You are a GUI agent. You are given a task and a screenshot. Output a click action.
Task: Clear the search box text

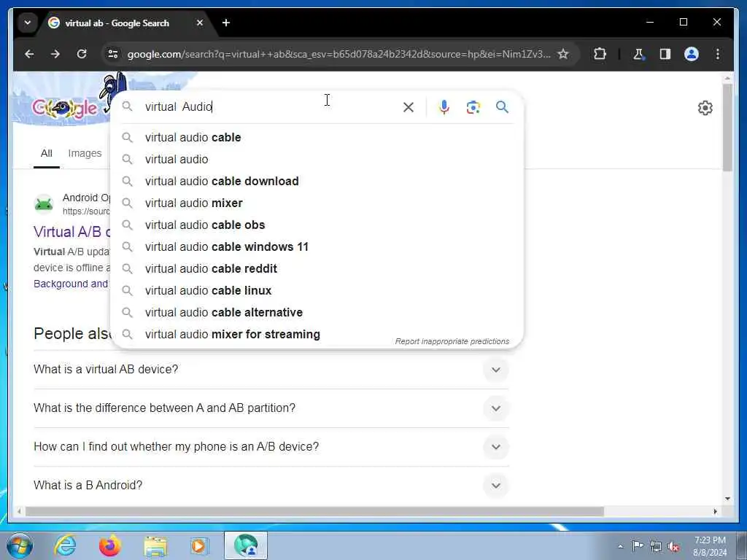(x=409, y=107)
